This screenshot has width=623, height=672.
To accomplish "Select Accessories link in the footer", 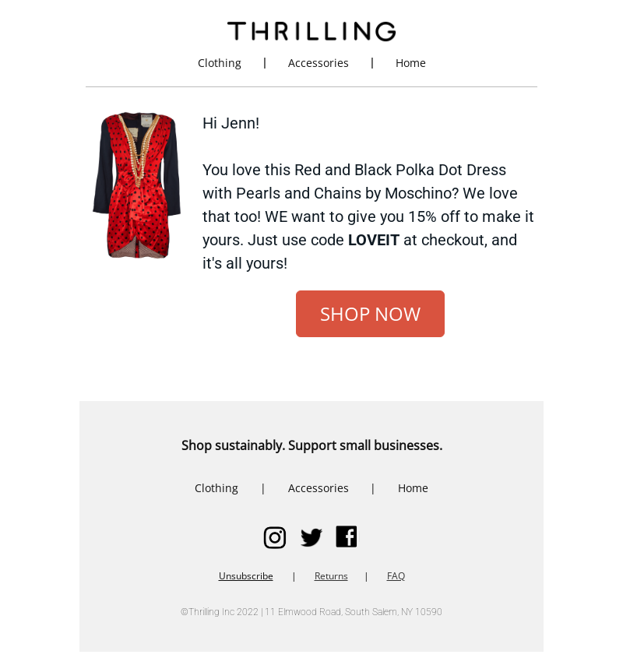I will 318,488.
